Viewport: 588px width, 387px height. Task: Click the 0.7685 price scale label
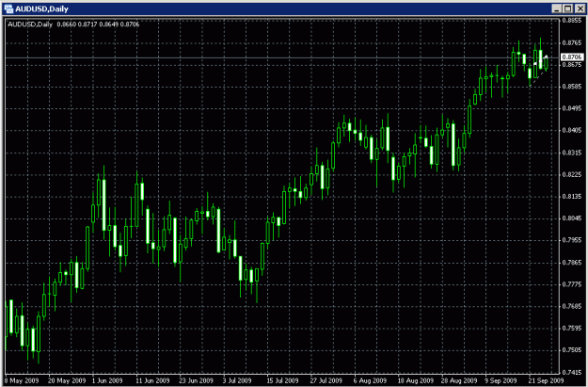coord(572,306)
